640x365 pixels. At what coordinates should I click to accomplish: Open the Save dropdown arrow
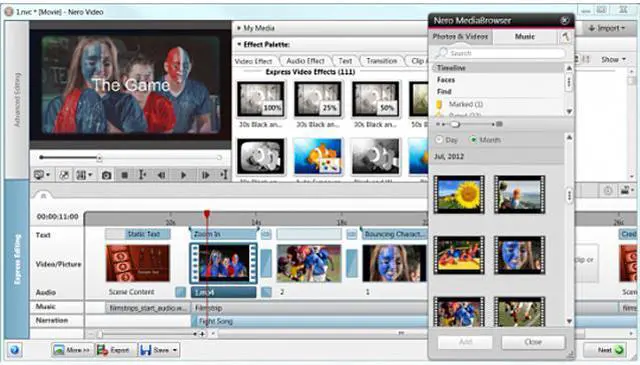[x=175, y=350]
